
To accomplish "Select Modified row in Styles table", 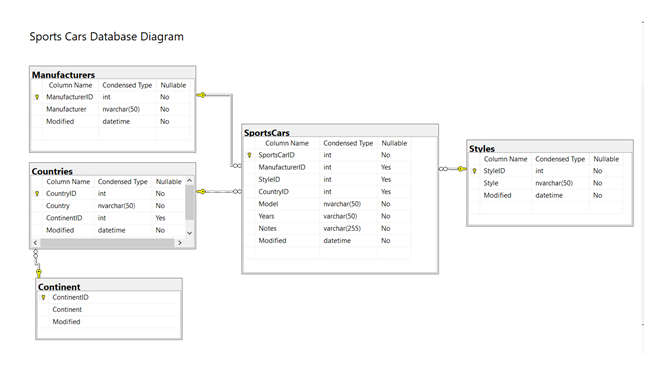I will point(546,196).
